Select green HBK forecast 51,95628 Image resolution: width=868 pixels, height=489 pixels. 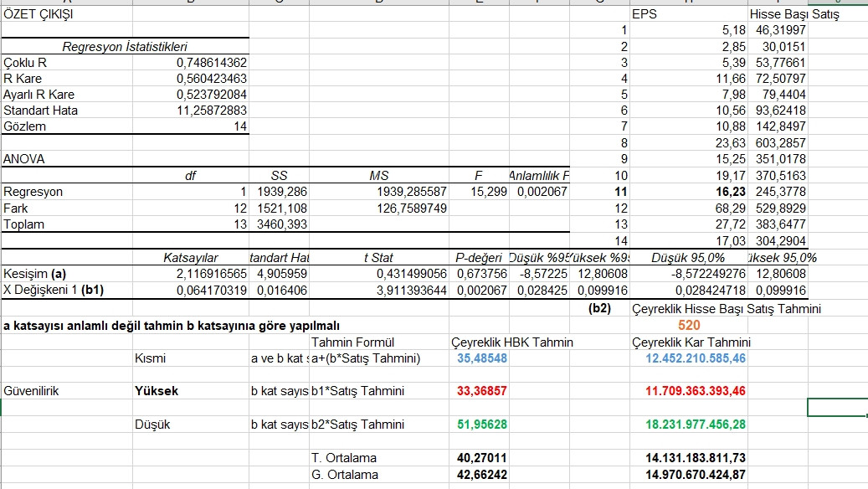coord(481,425)
